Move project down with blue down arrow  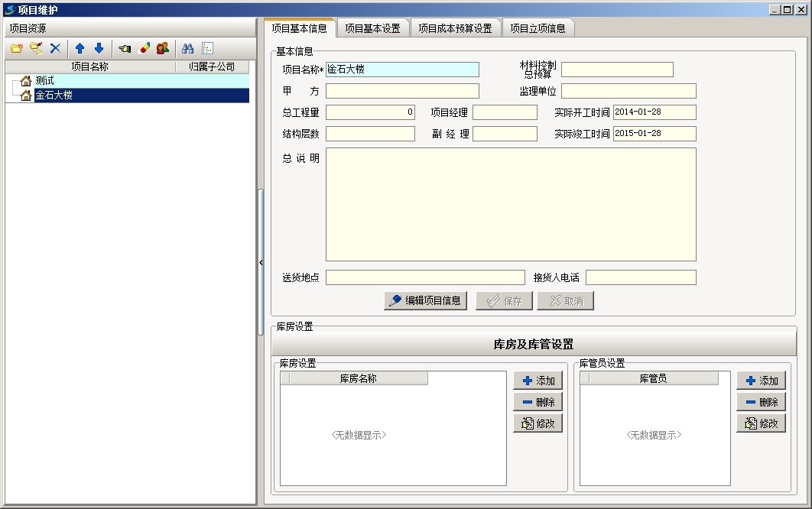(x=99, y=48)
